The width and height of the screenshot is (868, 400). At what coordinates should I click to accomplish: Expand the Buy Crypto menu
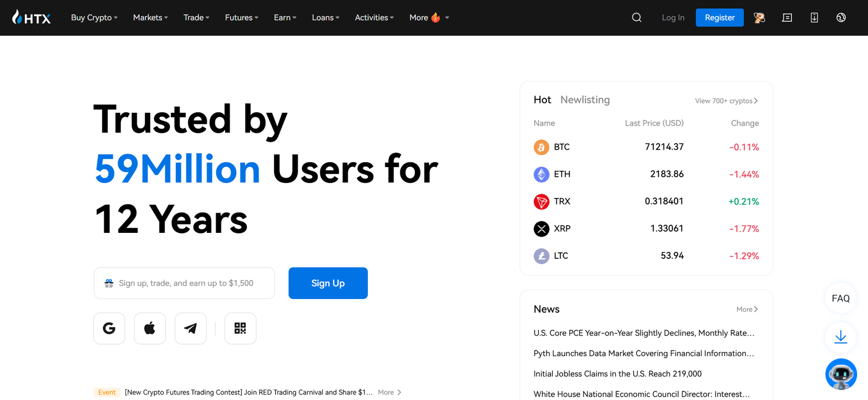click(x=94, y=17)
